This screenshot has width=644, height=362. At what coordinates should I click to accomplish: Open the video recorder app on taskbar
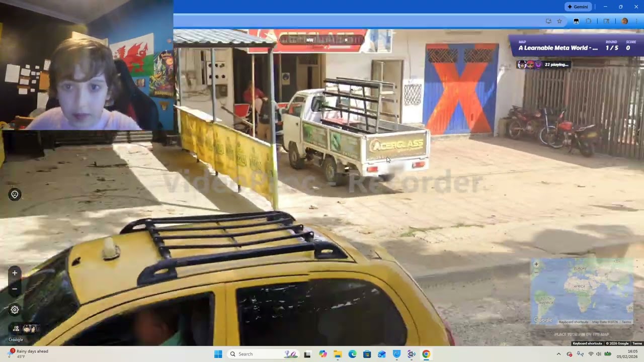tap(412, 354)
